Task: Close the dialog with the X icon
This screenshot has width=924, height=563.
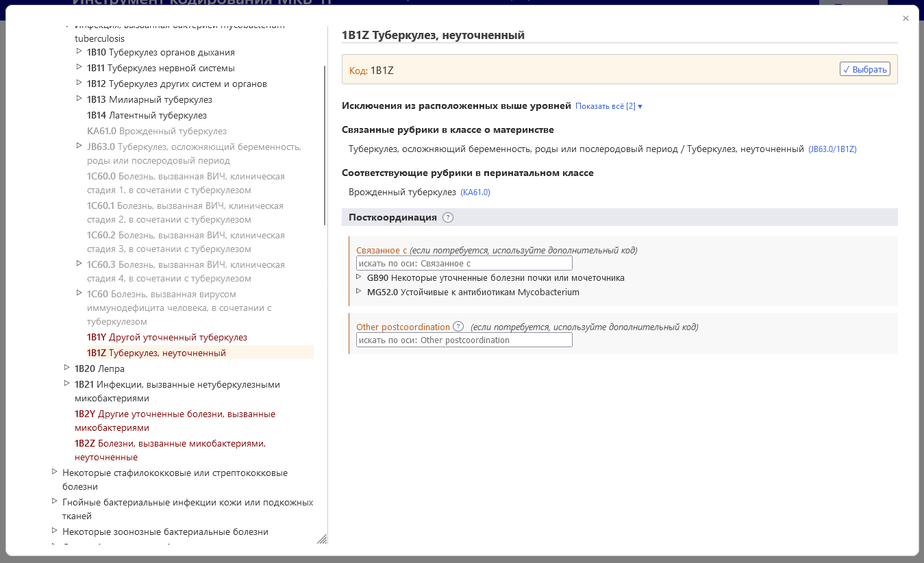Action: click(906, 18)
